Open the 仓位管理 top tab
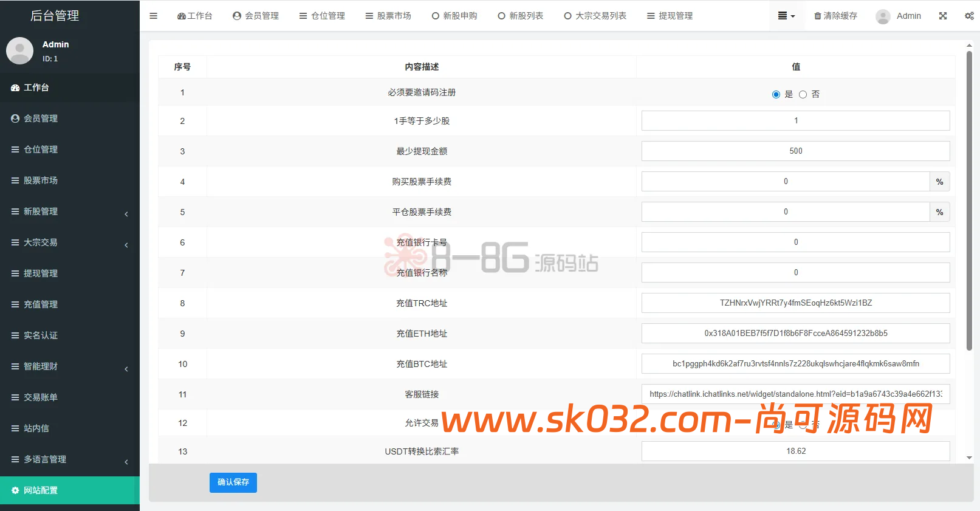Screen dimensions: 980x511 (x=322, y=16)
